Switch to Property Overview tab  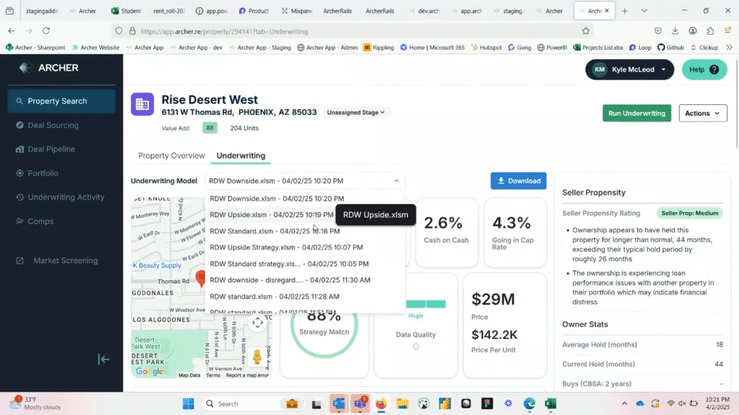click(x=172, y=155)
